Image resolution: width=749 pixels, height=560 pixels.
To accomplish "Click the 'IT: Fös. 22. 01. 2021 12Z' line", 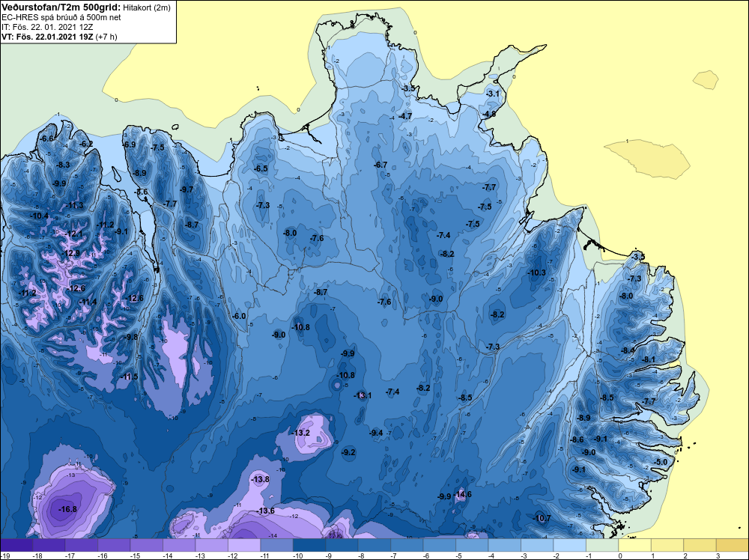I will click(47, 27).
